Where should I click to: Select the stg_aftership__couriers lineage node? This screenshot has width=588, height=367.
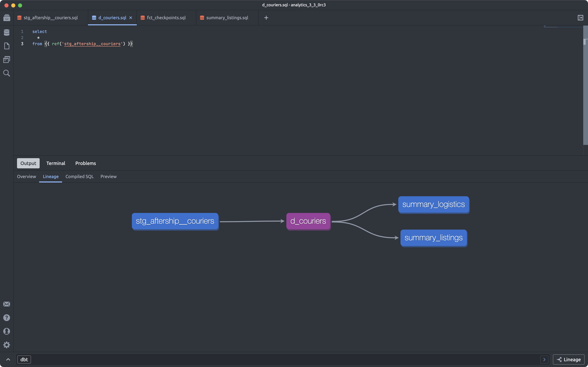coord(175,221)
